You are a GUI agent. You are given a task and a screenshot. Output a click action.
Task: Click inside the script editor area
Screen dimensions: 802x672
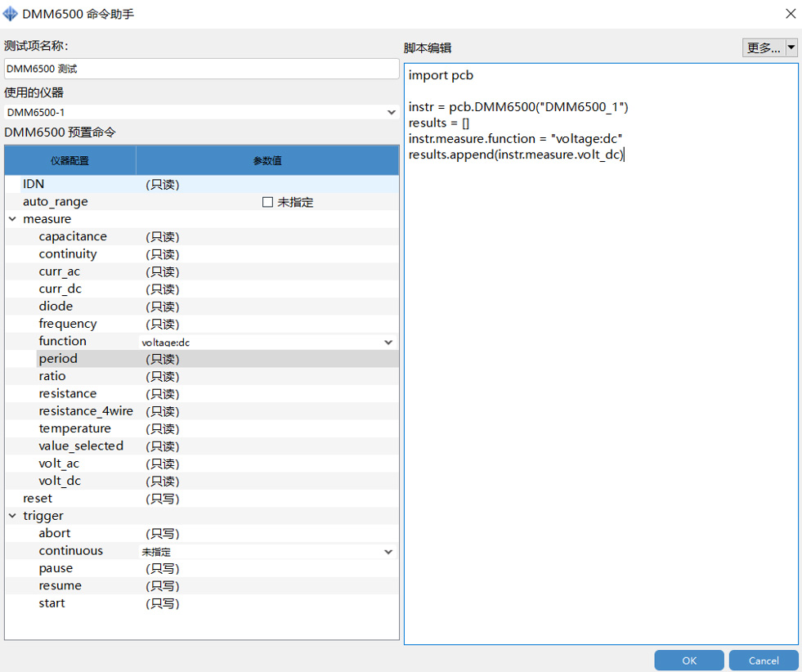coord(600,368)
